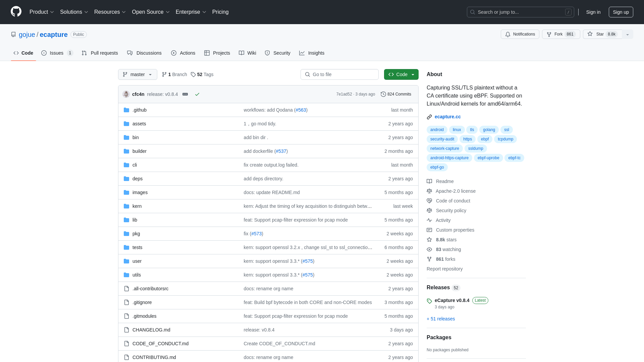
Task: Click the Actions play button icon
Action: tap(174, 53)
